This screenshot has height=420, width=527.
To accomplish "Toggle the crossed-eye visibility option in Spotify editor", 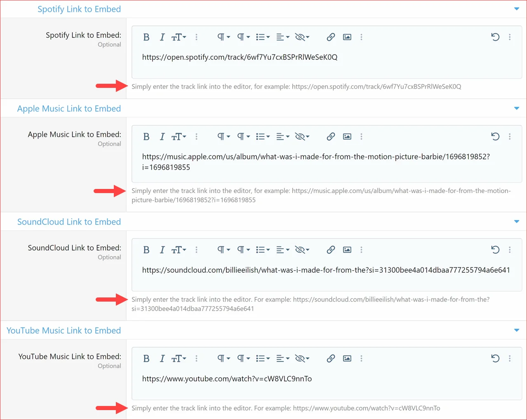I will pos(302,37).
